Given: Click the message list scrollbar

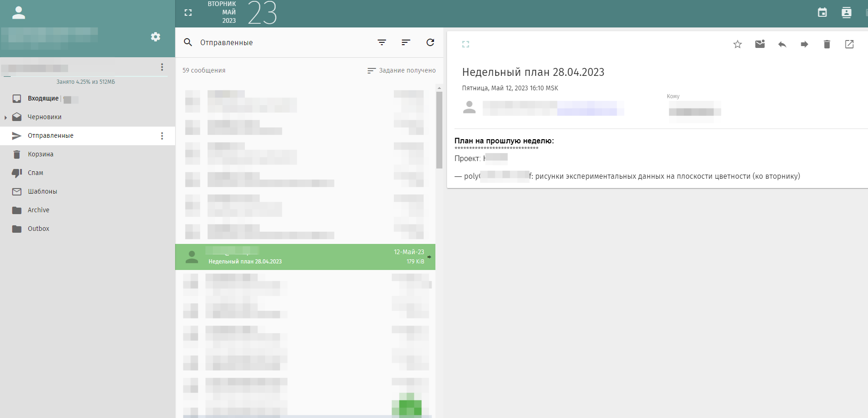Looking at the screenshot, I should [x=439, y=130].
